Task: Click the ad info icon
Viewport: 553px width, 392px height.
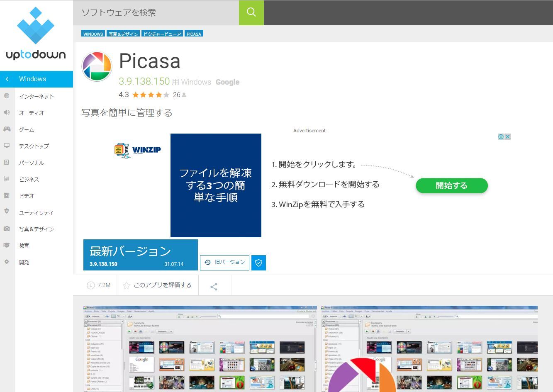Action: (501, 137)
